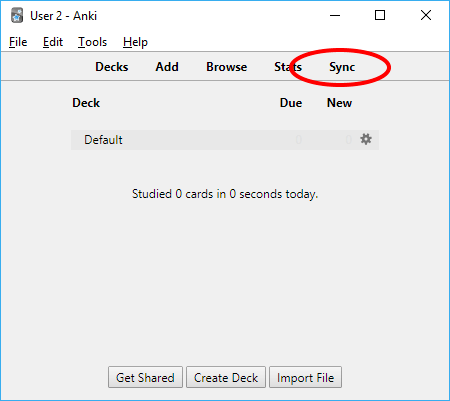Go to the Decks overview
Image resolution: width=450 pixels, height=401 pixels.
pyautogui.click(x=112, y=67)
